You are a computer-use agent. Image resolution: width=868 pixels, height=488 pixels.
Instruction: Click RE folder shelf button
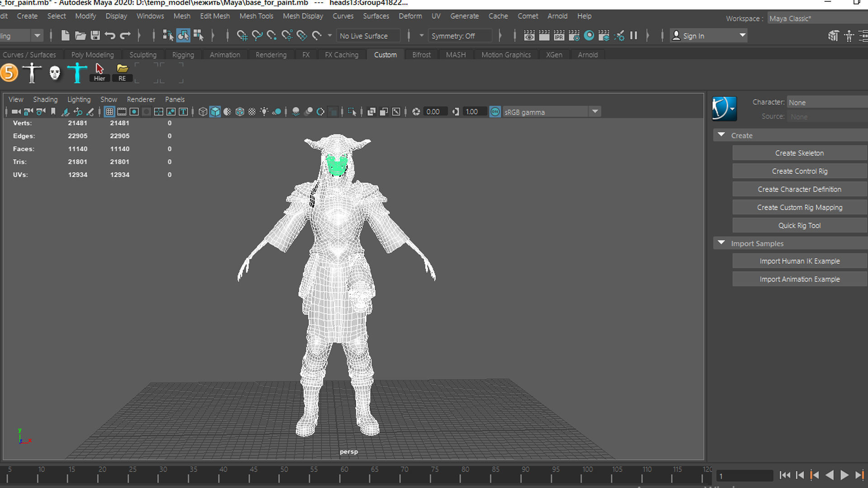[x=122, y=73]
